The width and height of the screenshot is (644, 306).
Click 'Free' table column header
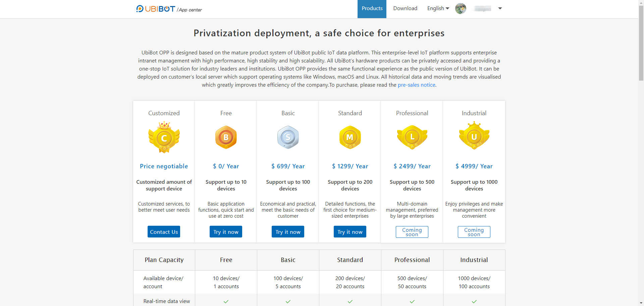pos(226,260)
